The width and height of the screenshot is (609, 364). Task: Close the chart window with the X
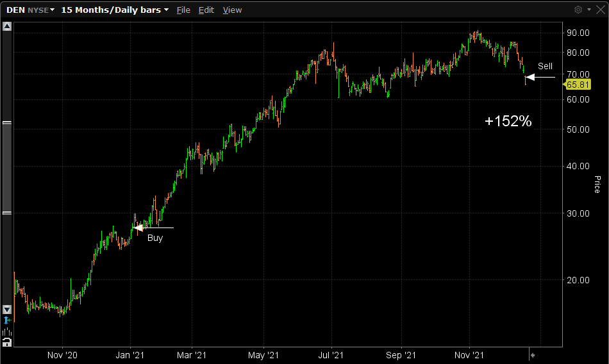tap(601, 10)
